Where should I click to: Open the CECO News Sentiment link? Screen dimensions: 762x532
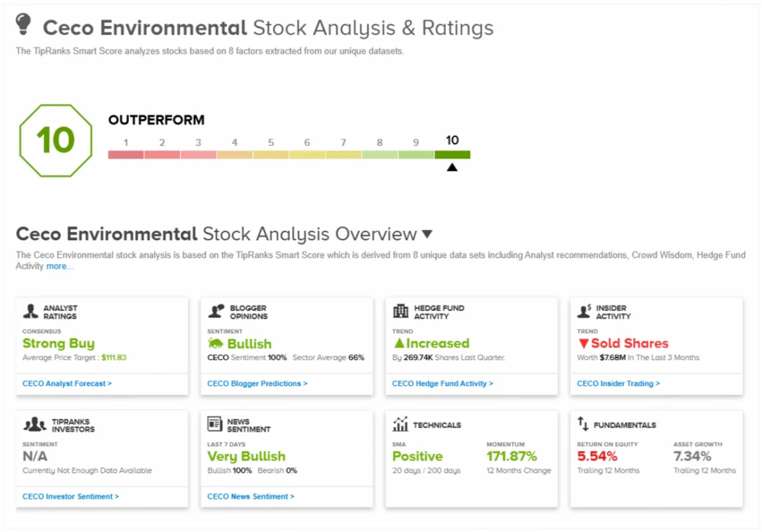251,496
